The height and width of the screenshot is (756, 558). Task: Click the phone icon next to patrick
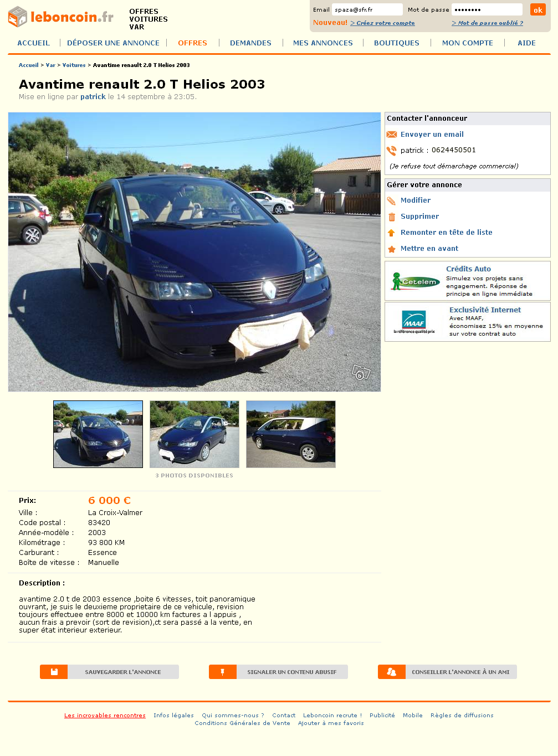point(392,151)
